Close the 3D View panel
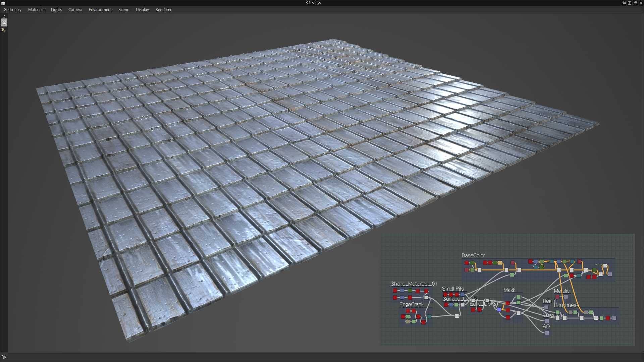The image size is (644, 362). pyautogui.click(x=641, y=3)
